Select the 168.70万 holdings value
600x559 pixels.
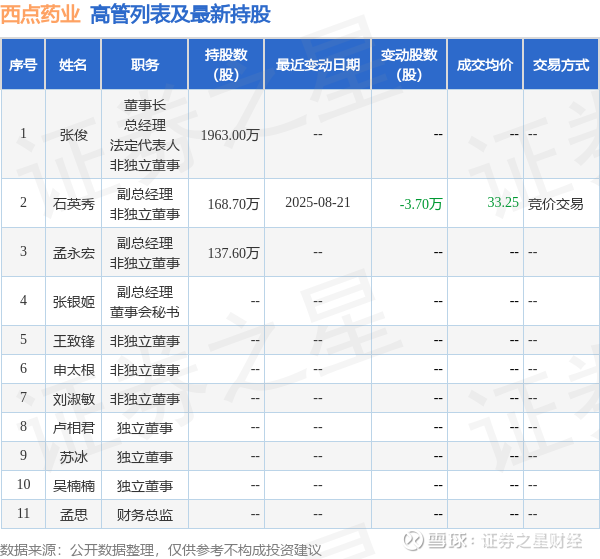click(234, 204)
